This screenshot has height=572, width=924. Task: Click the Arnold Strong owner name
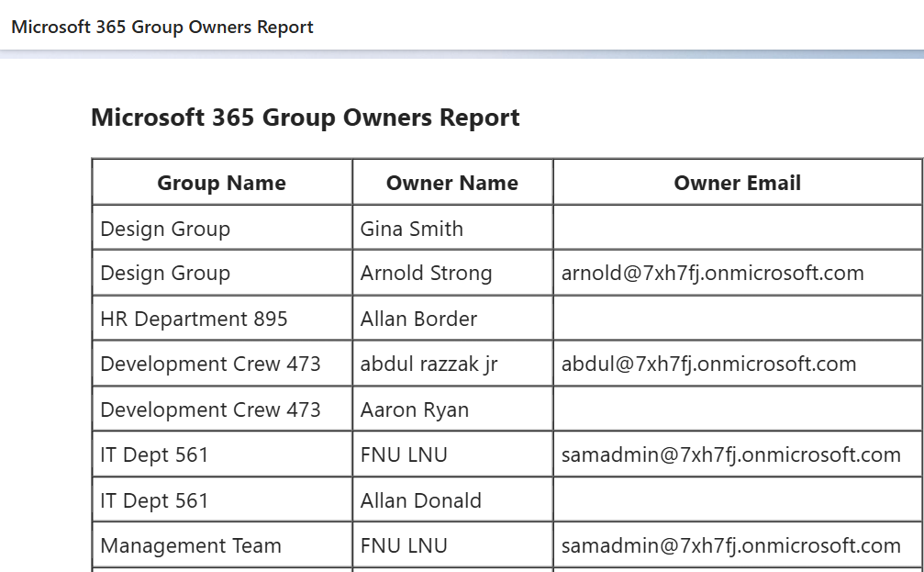[426, 274]
